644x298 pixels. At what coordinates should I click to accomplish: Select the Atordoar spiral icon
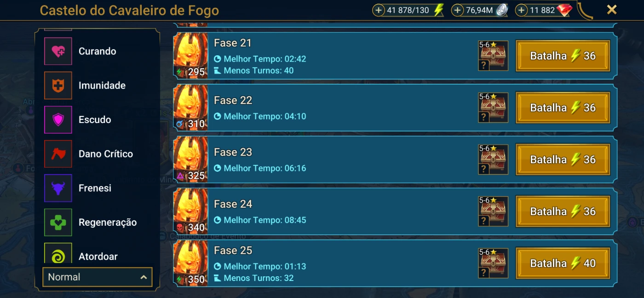tap(58, 255)
